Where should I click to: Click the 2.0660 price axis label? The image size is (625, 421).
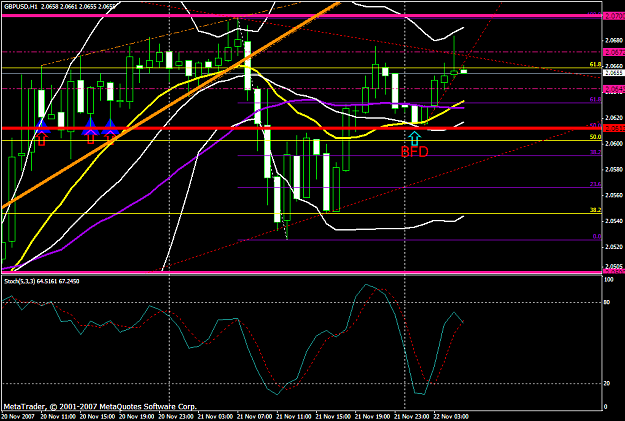tap(613, 66)
